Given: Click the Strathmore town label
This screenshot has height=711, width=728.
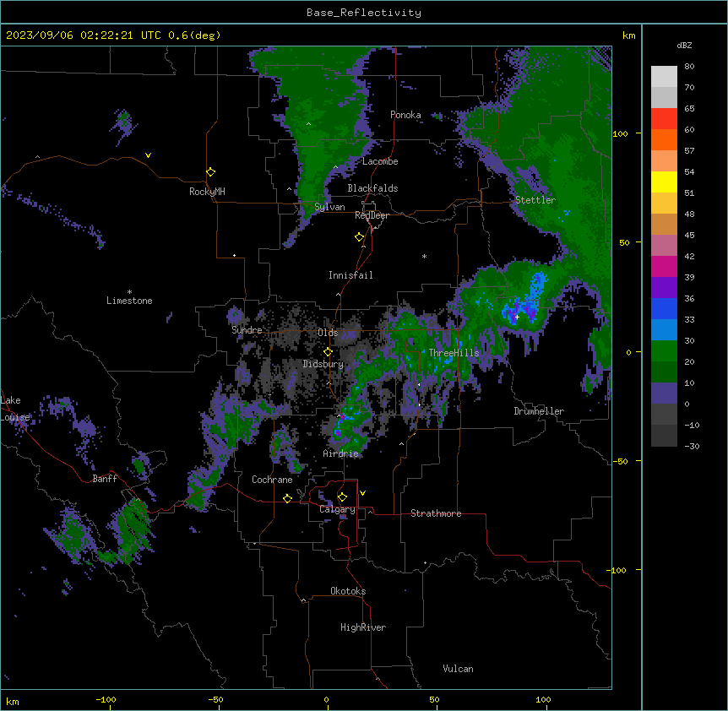Looking at the screenshot, I should [x=436, y=513].
